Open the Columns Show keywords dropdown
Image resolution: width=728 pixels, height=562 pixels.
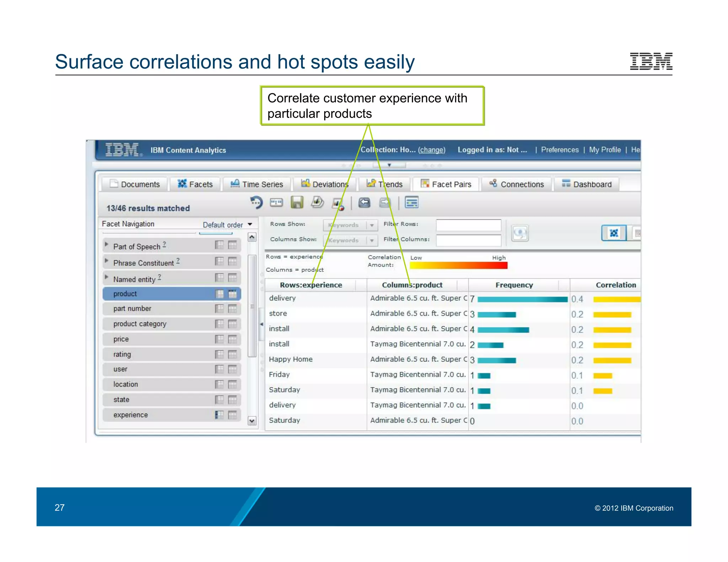pyautogui.click(x=350, y=241)
